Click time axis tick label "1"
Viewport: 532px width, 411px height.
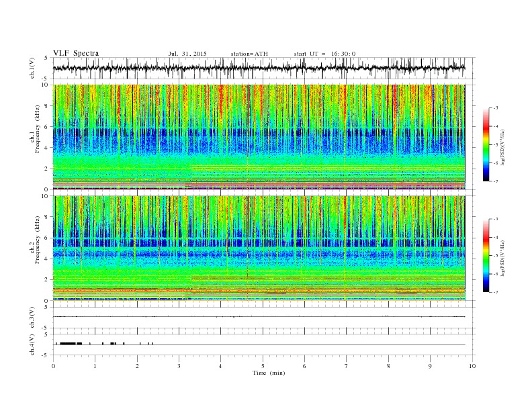click(x=95, y=366)
